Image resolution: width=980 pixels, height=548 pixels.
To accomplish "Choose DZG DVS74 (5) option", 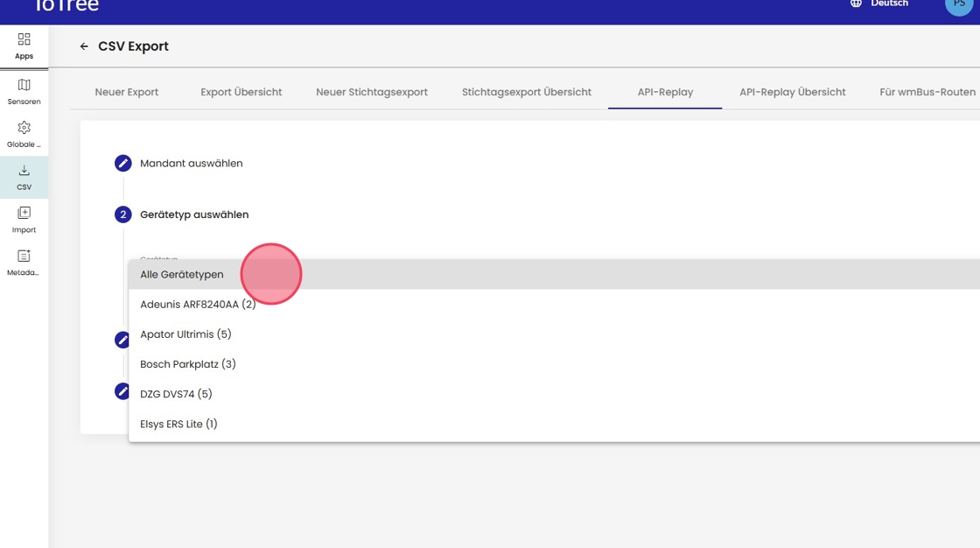I will pyautogui.click(x=176, y=394).
